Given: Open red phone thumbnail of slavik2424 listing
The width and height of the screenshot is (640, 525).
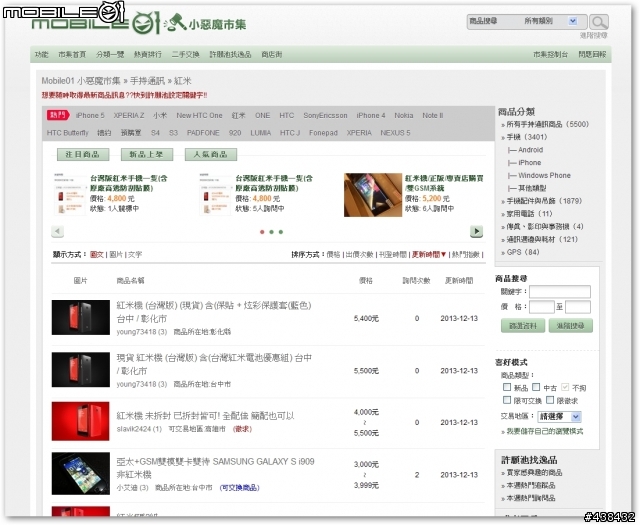Looking at the screenshot, I should point(81,421).
